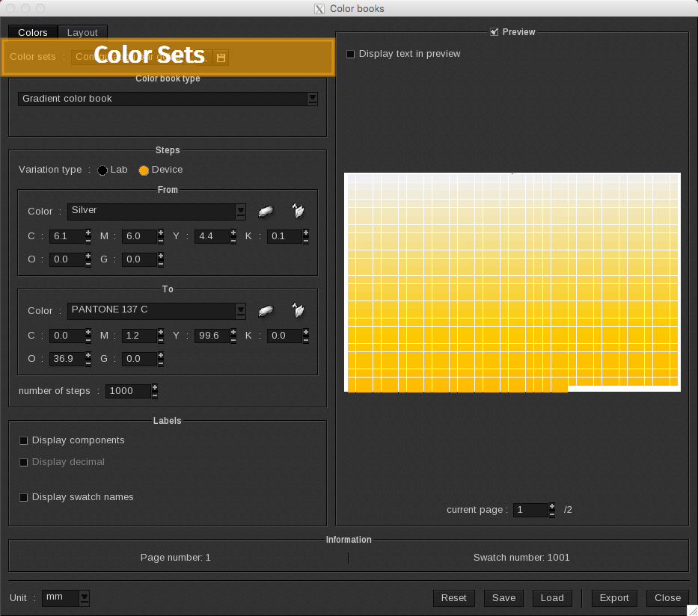Enable Display swatch names checkbox
Image resolution: width=698 pixels, height=616 pixels.
coord(24,498)
